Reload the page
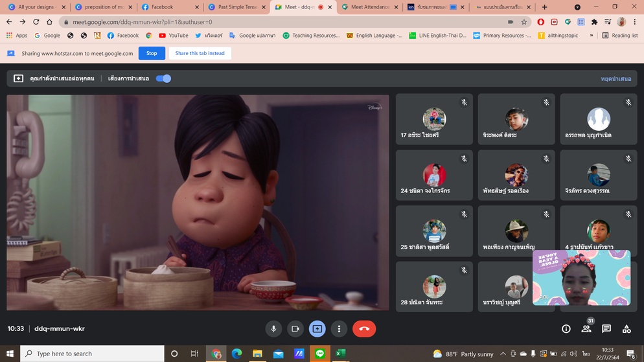 click(36, 22)
